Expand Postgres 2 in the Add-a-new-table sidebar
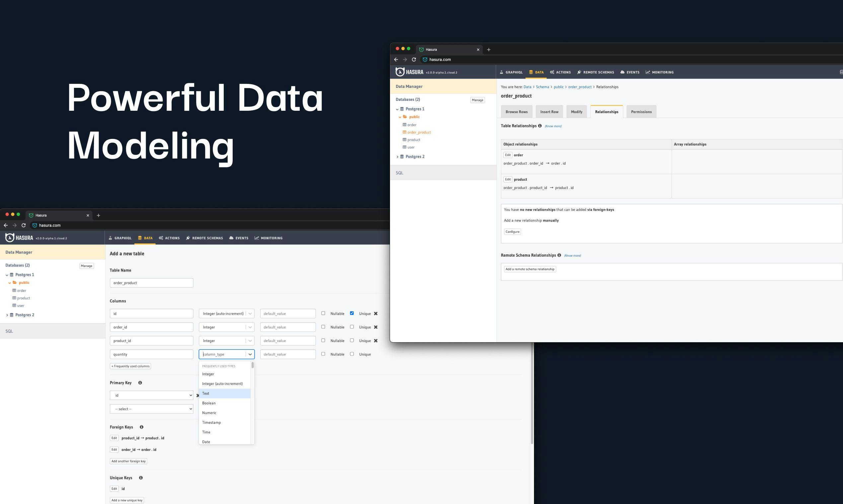 tap(7, 315)
